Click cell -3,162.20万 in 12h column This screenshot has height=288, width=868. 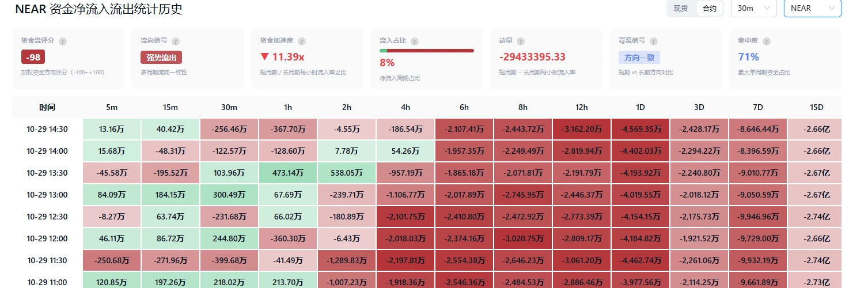582,129
